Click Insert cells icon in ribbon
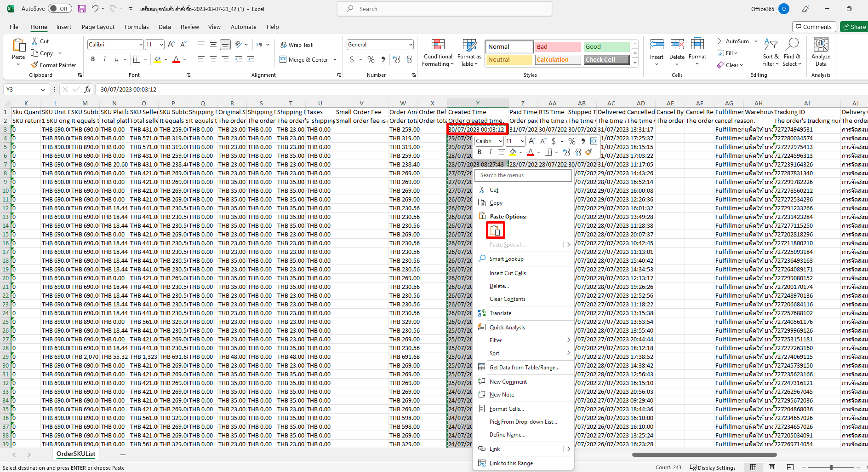The width and height of the screenshot is (868, 472). click(x=657, y=45)
